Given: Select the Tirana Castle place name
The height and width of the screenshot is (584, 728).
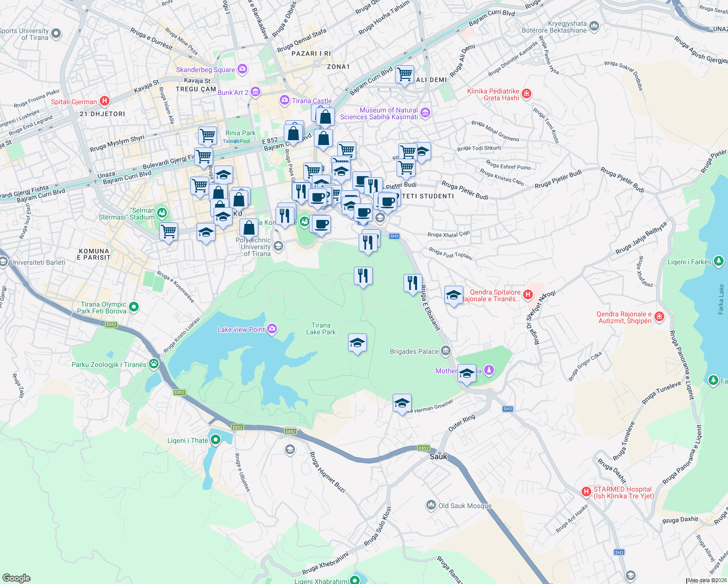Looking at the screenshot, I should point(312,101).
